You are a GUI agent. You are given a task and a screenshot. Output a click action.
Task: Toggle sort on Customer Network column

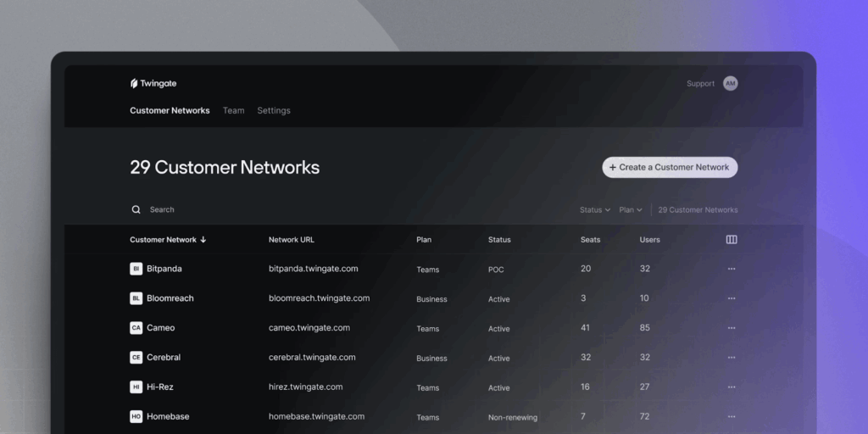click(x=168, y=240)
